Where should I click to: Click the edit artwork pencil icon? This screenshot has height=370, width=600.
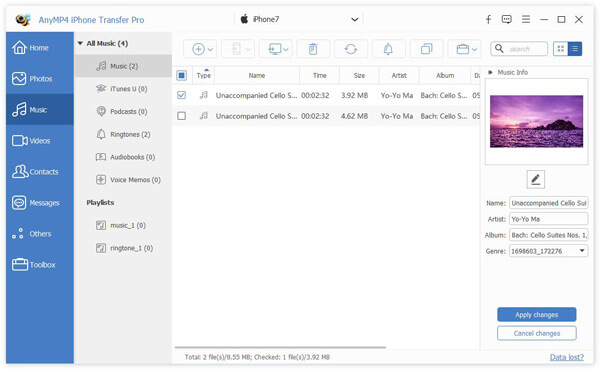(x=536, y=179)
